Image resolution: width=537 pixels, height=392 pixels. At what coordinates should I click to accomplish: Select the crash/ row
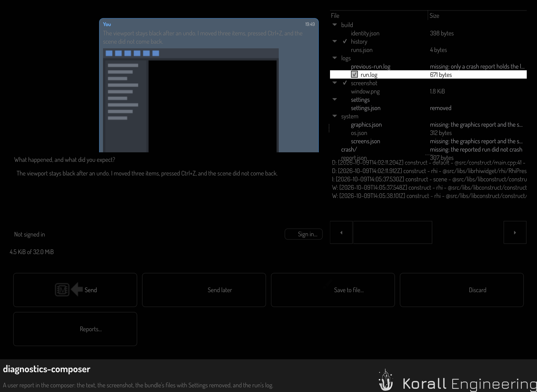coord(428,149)
